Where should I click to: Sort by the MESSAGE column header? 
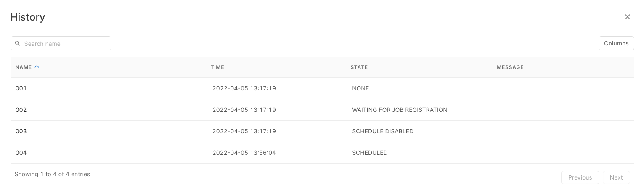(510, 67)
